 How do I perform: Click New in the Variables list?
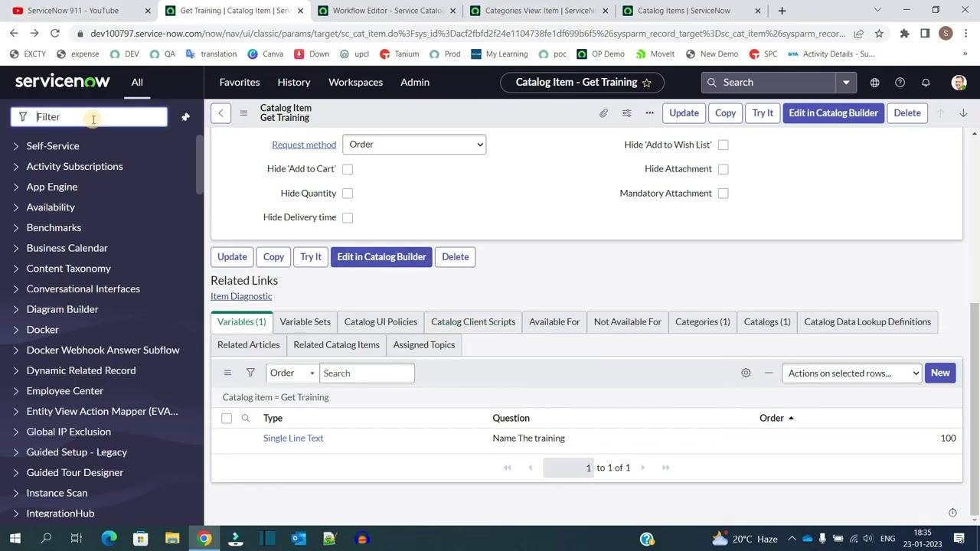pyautogui.click(x=940, y=373)
